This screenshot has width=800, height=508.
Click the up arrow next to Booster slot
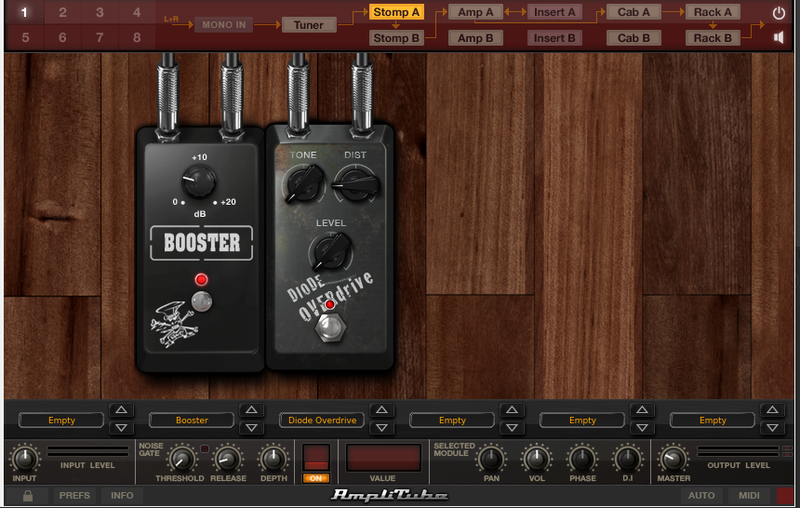coord(252,410)
